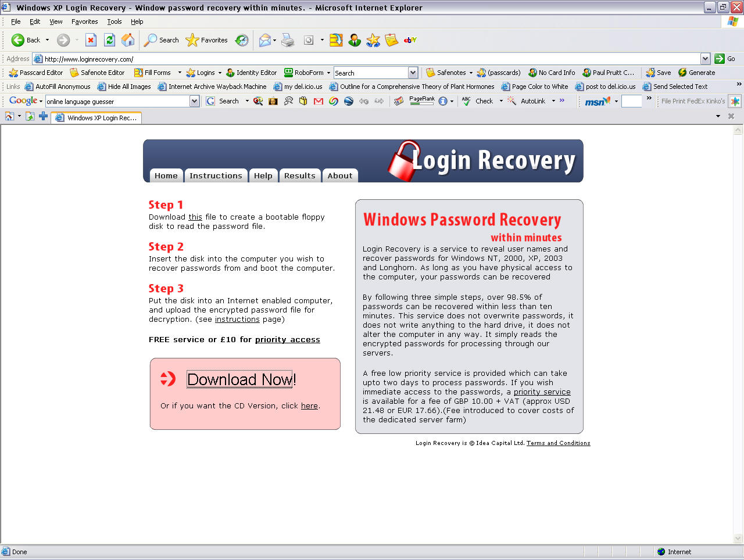The width and height of the screenshot is (744, 560).
Task: Click the green Go button
Action: coord(725,59)
